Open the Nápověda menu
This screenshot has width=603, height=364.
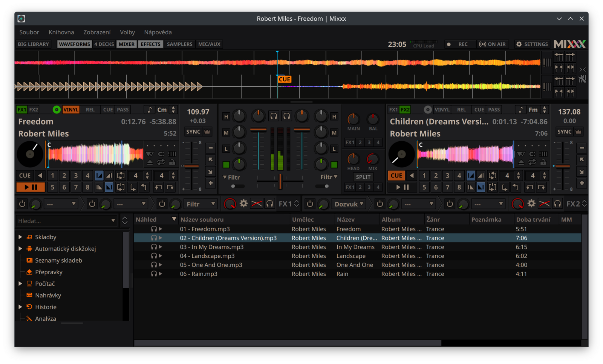coord(158,32)
